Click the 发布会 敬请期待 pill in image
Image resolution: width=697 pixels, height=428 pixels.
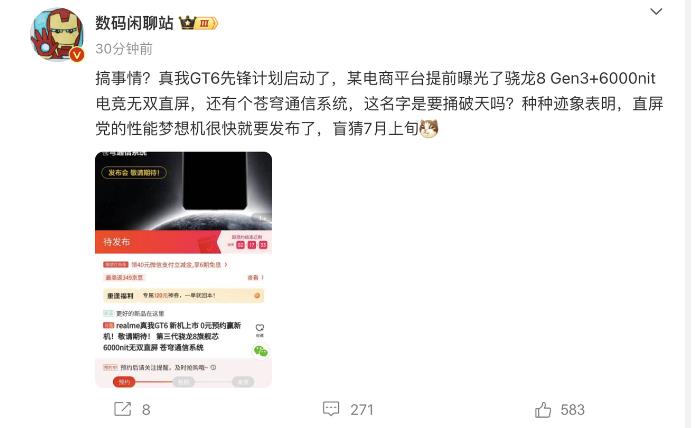pos(134,172)
